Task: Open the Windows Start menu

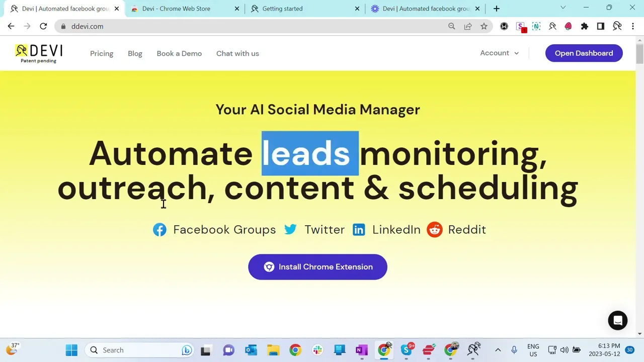Action: coord(71,350)
